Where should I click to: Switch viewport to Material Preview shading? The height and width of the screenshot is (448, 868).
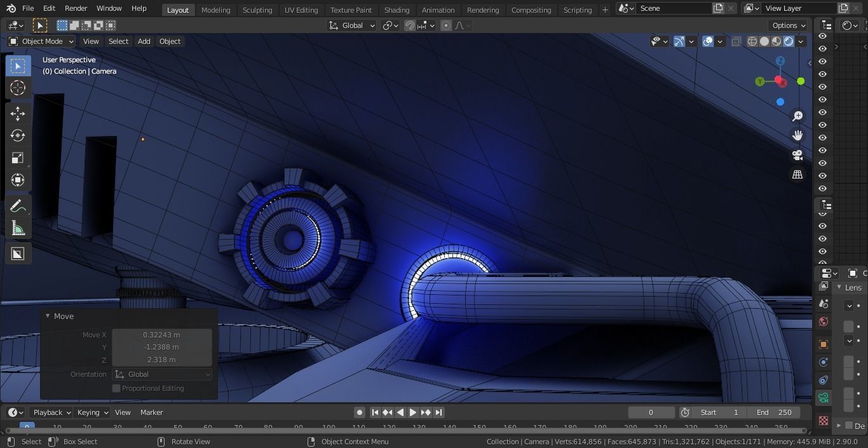tap(776, 41)
